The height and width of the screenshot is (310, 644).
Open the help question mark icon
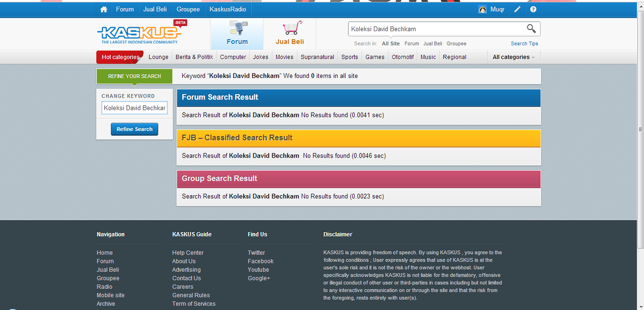pyautogui.click(x=533, y=10)
